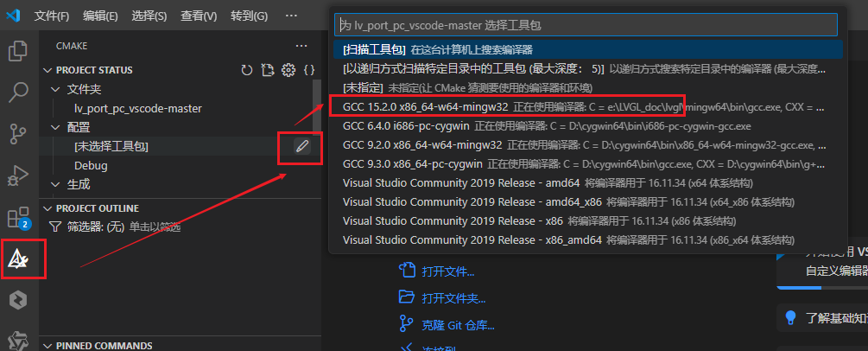Click the 打开文件... link
The width and height of the screenshot is (868, 351).
447,272
